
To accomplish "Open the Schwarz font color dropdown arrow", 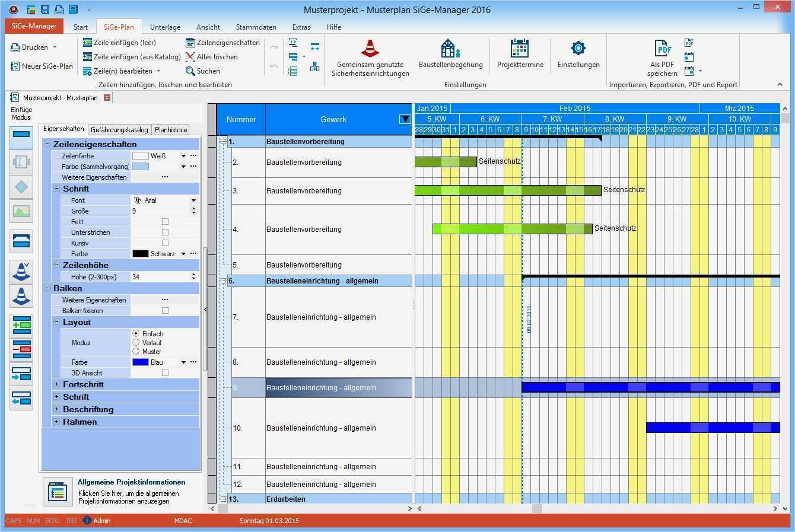I will (x=183, y=254).
